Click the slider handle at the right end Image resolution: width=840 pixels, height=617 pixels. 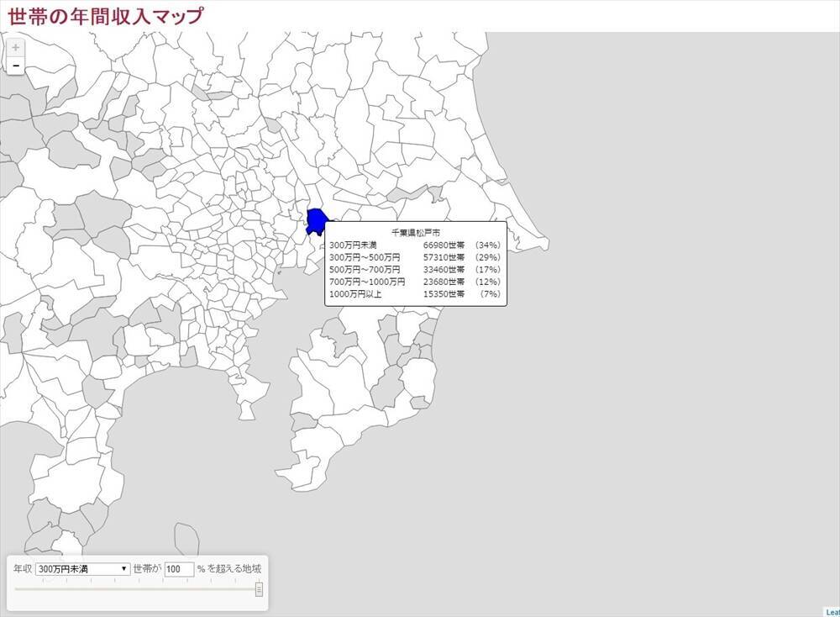point(259,589)
